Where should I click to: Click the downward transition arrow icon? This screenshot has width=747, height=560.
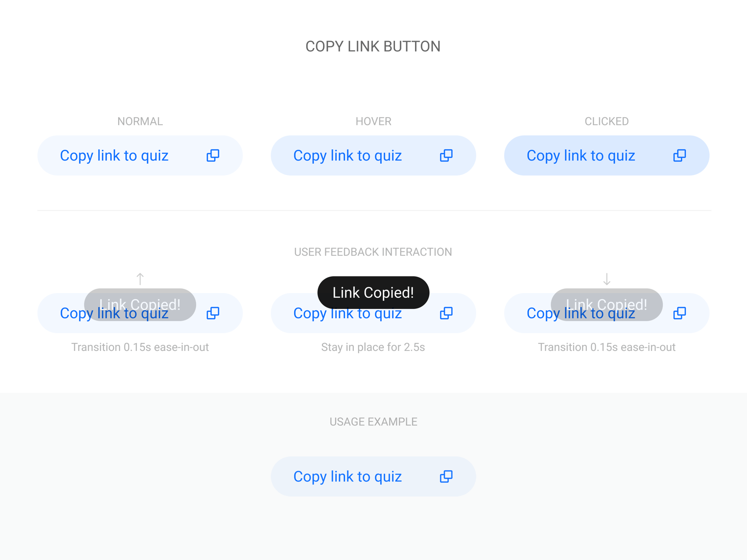(x=606, y=279)
